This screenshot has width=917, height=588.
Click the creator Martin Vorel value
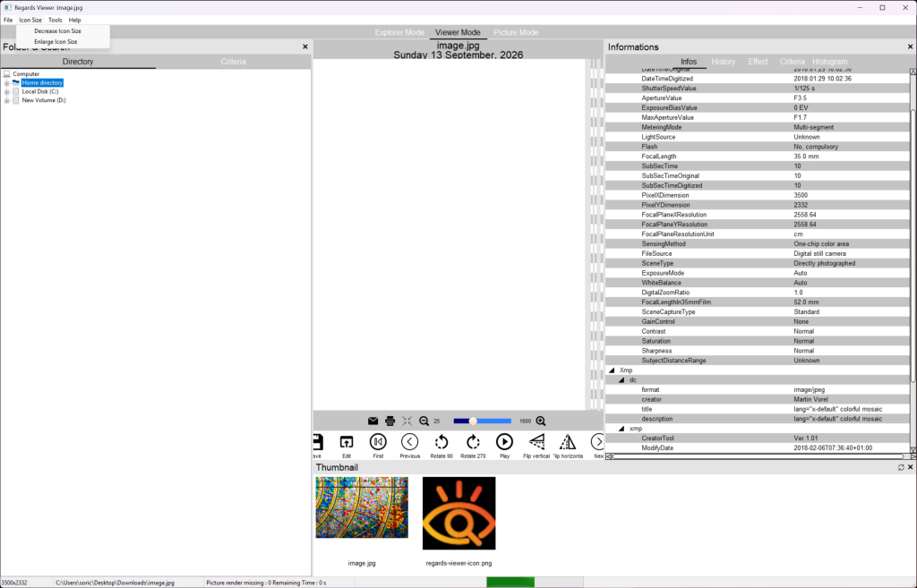point(810,400)
